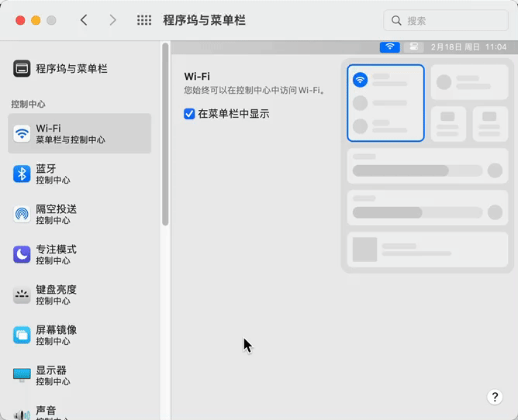Click the 程序坞与菜单栏 sidebar dock icon
The image size is (518, 420).
click(22, 68)
